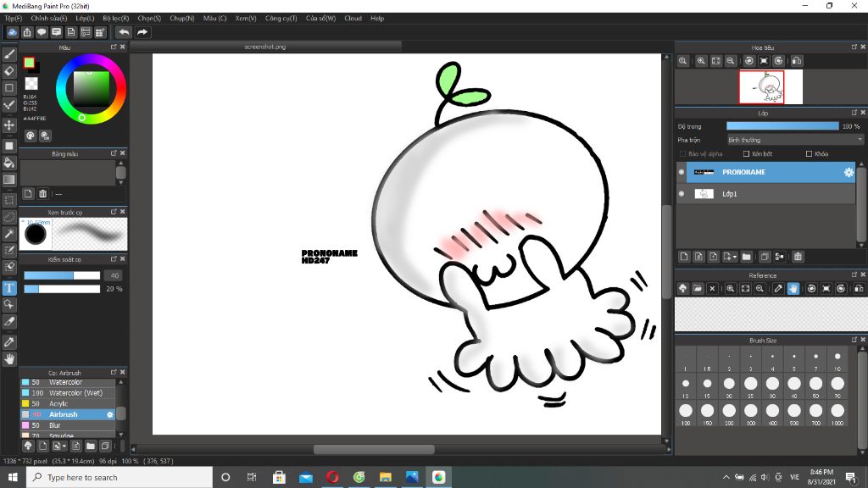
Task: Click the foreground green color swatch
Action: (x=30, y=63)
